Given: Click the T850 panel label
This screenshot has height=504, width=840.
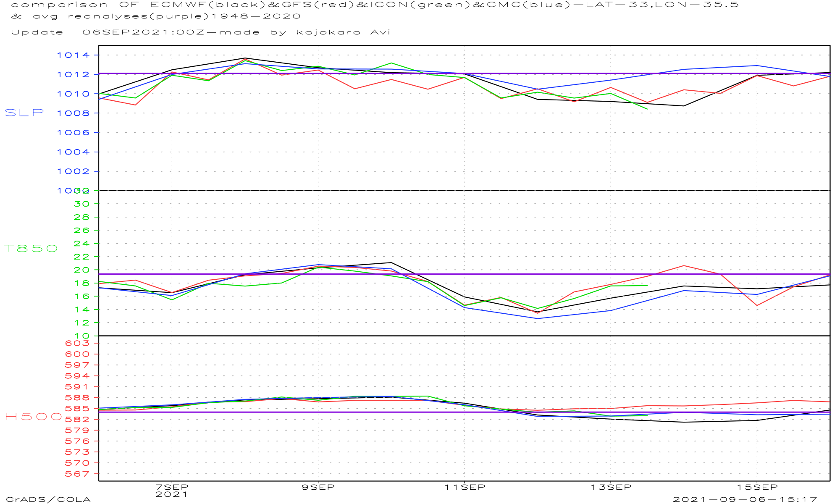Looking at the screenshot, I should (31, 248).
